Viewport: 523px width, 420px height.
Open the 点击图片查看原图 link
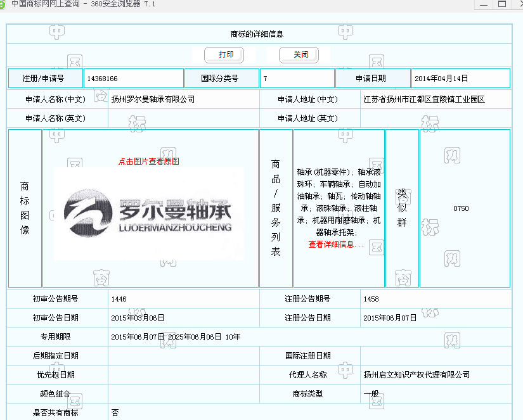[148, 162]
